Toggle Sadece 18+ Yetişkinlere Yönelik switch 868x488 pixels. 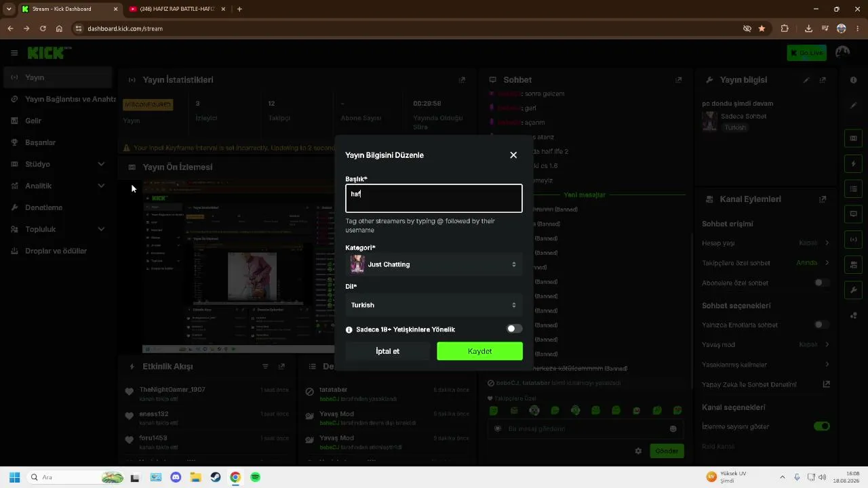[515, 329]
